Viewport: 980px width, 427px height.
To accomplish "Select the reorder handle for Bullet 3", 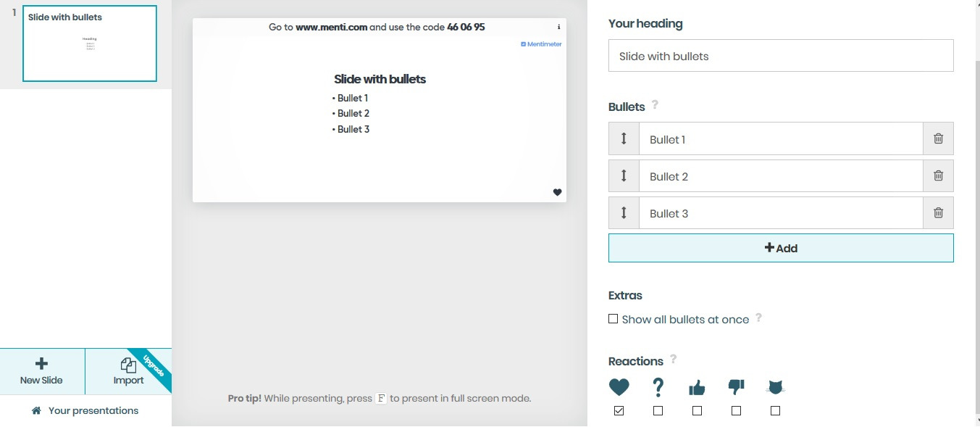I will [x=624, y=213].
